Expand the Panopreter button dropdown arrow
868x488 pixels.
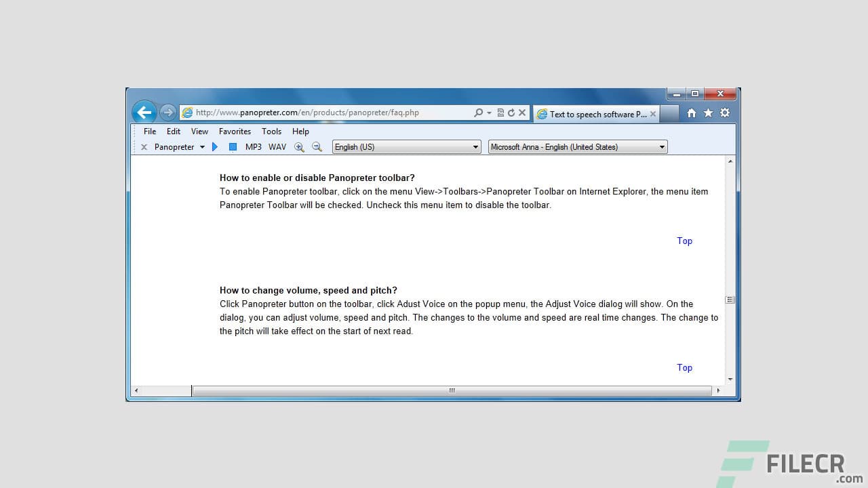point(202,147)
